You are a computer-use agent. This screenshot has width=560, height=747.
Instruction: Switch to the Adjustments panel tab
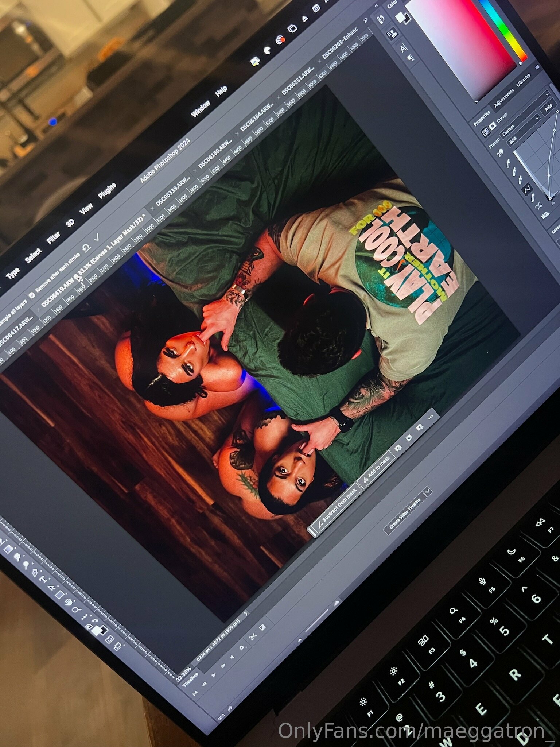(x=504, y=98)
